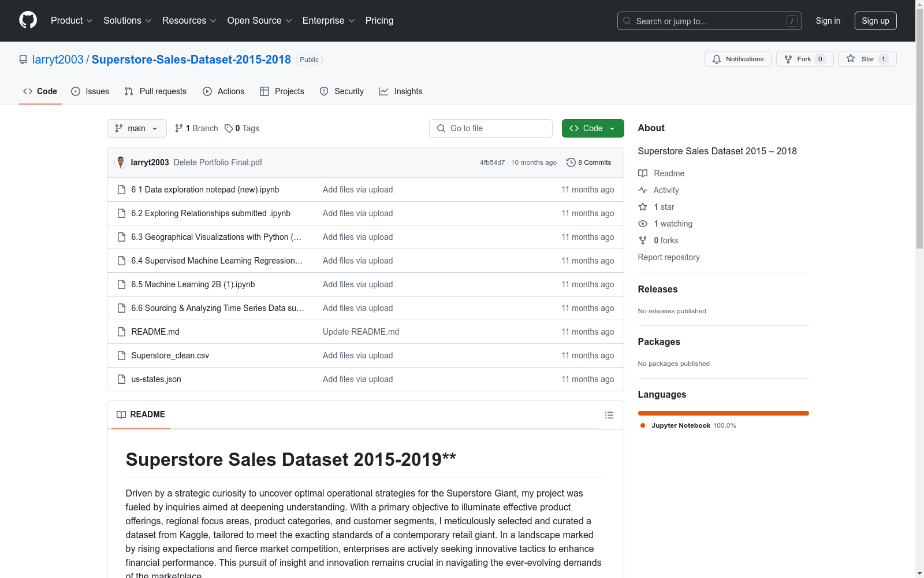Click the star icon beside 1 star

pyautogui.click(x=643, y=207)
